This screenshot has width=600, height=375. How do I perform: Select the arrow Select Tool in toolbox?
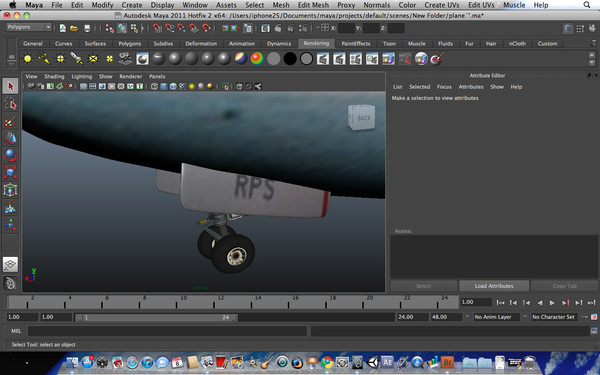(x=10, y=86)
